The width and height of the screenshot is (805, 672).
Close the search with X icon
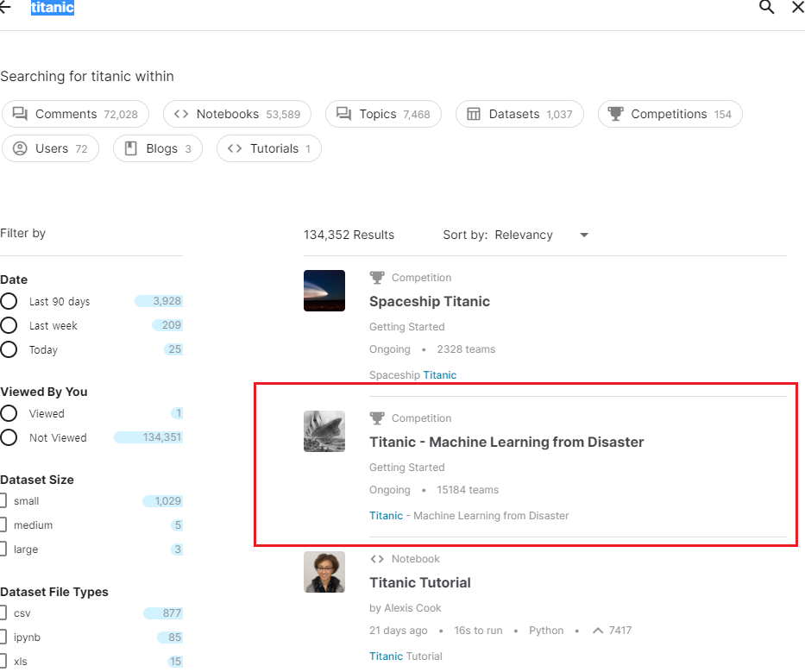pos(798,7)
